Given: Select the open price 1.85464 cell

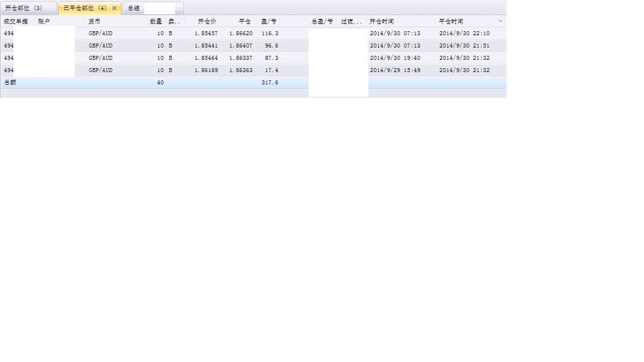Looking at the screenshot, I should [206, 58].
